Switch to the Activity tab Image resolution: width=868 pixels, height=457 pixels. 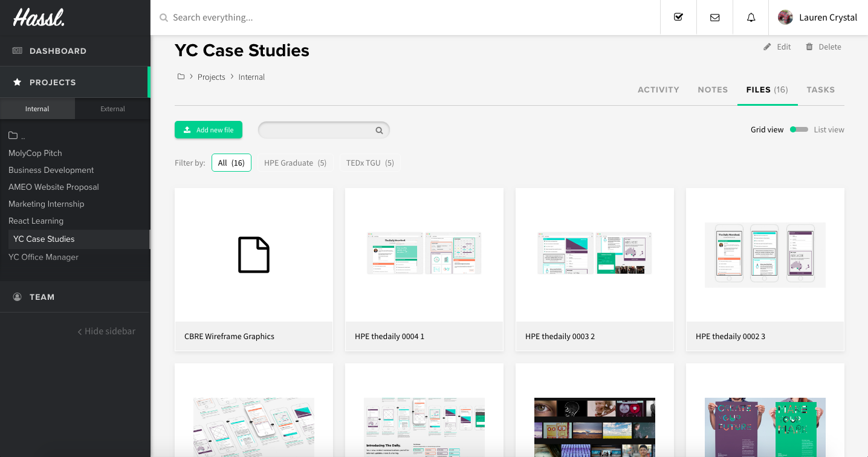(x=658, y=89)
